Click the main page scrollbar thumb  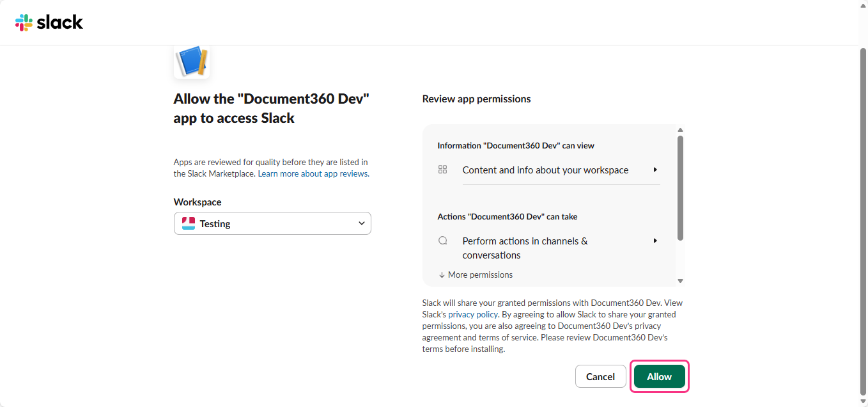pyautogui.click(x=863, y=218)
